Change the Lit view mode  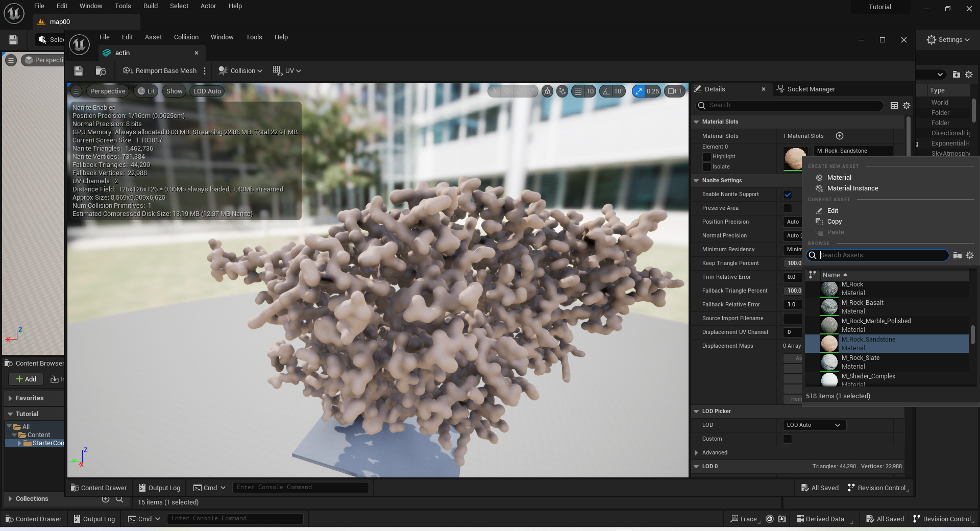pos(146,91)
